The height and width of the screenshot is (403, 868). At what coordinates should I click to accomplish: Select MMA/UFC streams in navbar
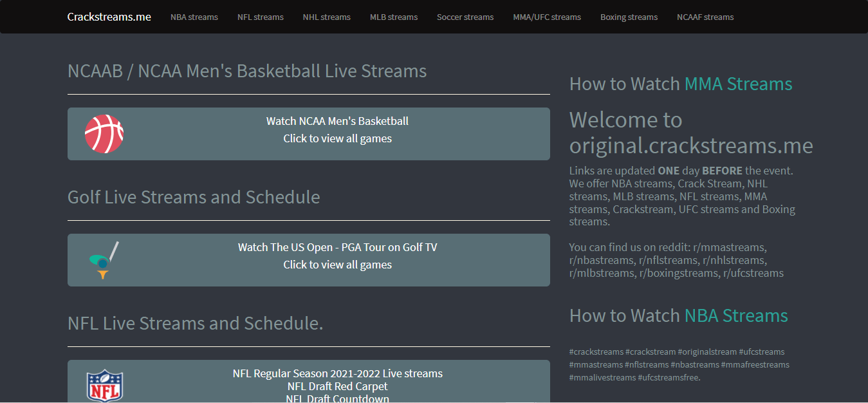pos(547,17)
